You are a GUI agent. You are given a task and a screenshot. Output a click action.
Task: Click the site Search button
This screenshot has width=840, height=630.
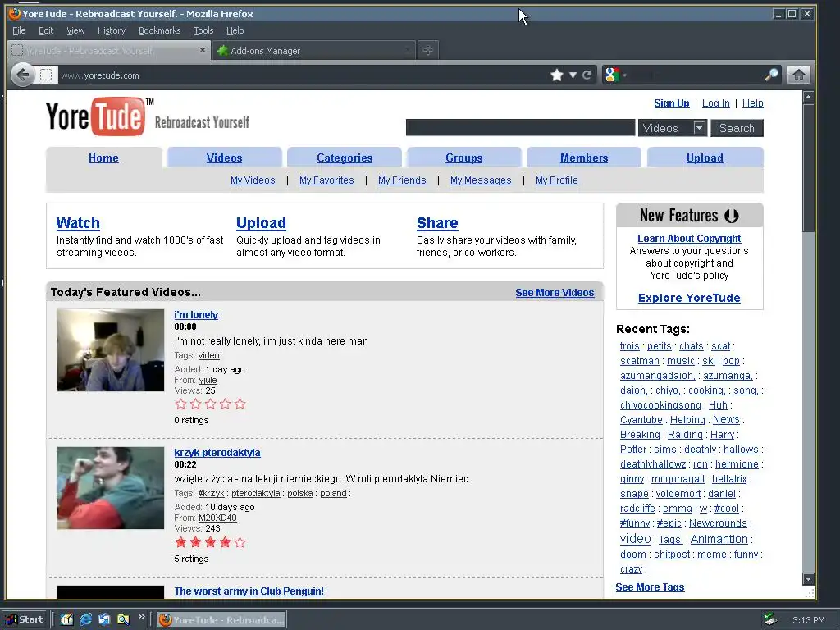pos(737,128)
